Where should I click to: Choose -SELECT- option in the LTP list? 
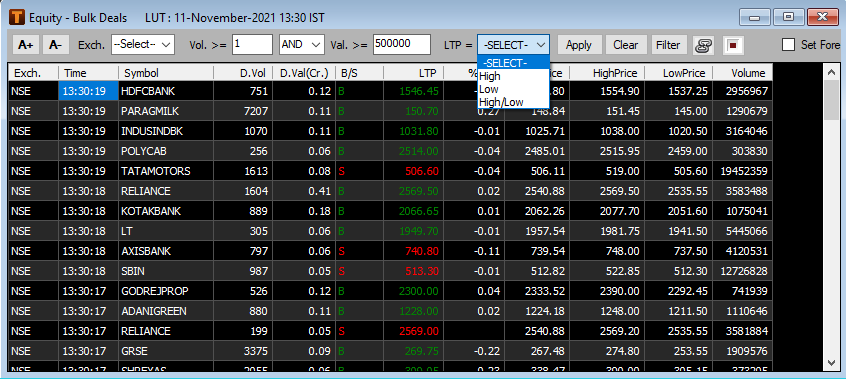pyautogui.click(x=513, y=63)
